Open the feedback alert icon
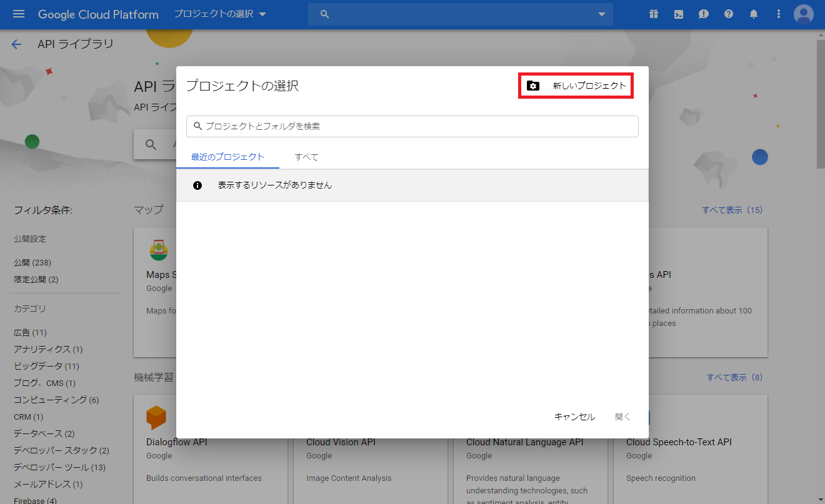This screenshot has width=825, height=504. coord(704,14)
